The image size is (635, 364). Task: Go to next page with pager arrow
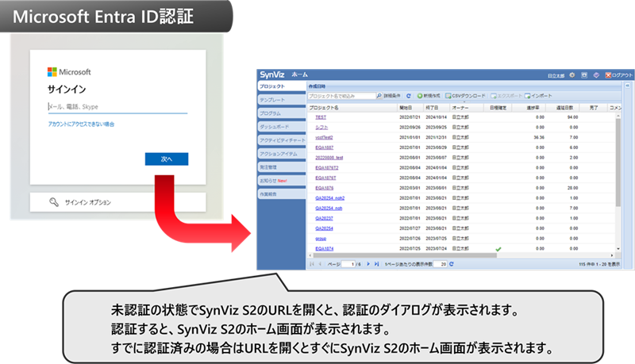click(x=367, y=262)
